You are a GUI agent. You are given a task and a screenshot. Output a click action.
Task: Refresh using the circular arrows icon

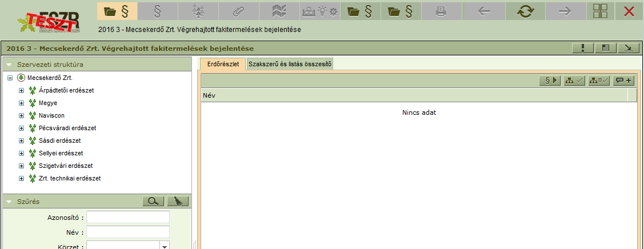[x=525, y=11]
